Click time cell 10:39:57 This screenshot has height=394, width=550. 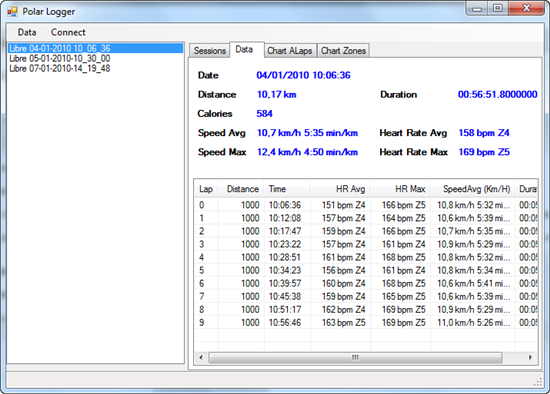(285, 283)
